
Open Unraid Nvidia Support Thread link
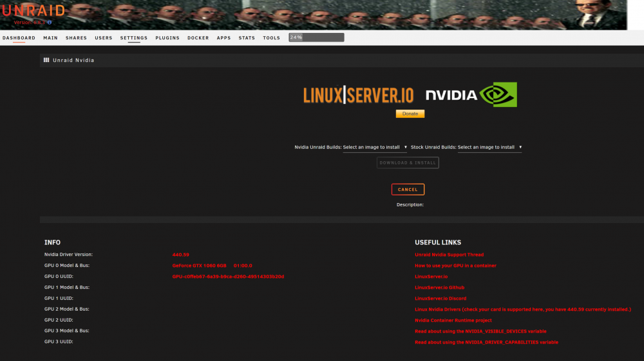450,255
